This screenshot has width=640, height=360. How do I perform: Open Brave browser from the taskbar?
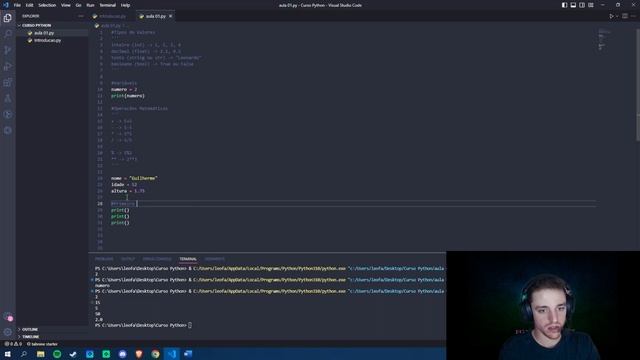tap(139, 354)
